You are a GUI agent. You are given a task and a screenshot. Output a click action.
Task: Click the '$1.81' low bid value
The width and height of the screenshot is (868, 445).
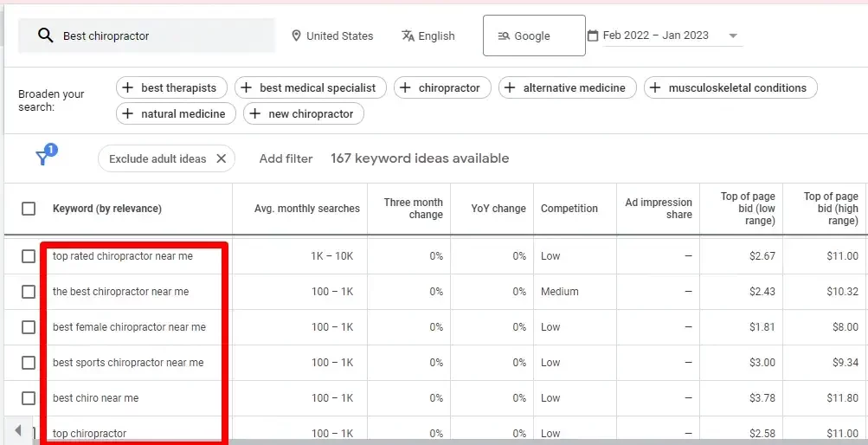pyautogui.click(x=762, y=327)
